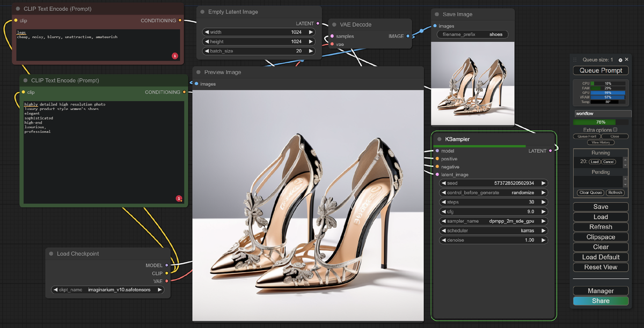The height and width of the screenshot is (328, 644).
Task: Click the drag handle of queue panel
Action: tap(575, 60)
